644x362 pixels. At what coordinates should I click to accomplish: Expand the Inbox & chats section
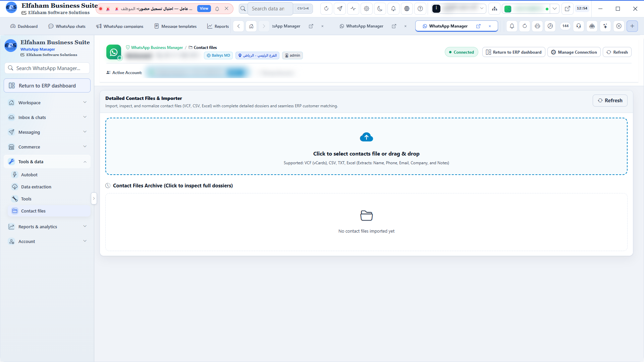point(47,117)
